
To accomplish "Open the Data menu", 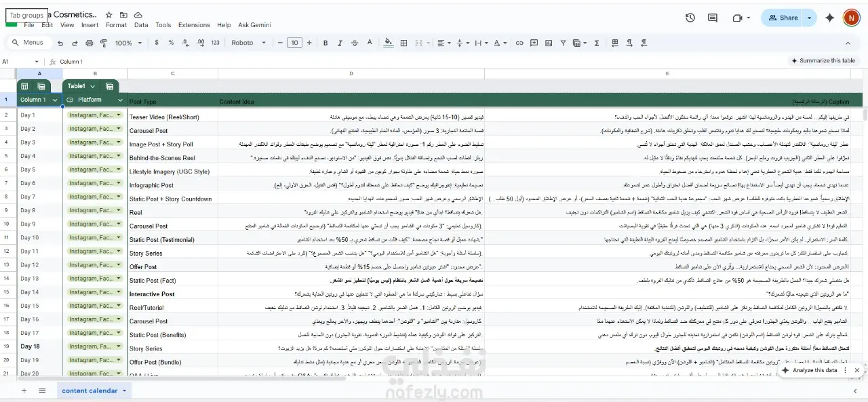I will 141,25.
